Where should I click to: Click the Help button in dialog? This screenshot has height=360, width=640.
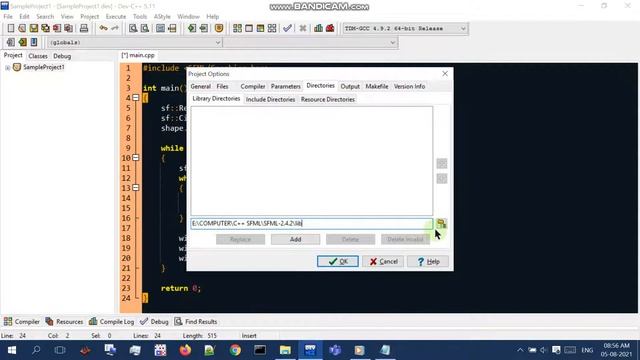tap(428, 261)
